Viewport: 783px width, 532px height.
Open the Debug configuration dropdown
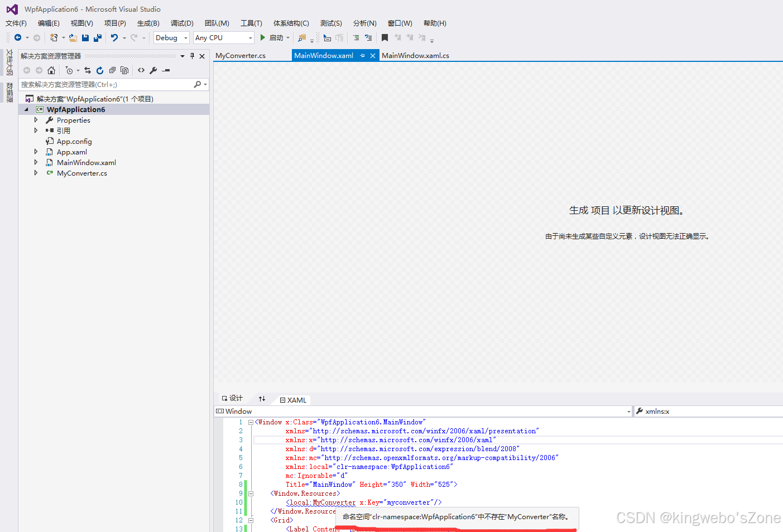[x=171, y=37]
